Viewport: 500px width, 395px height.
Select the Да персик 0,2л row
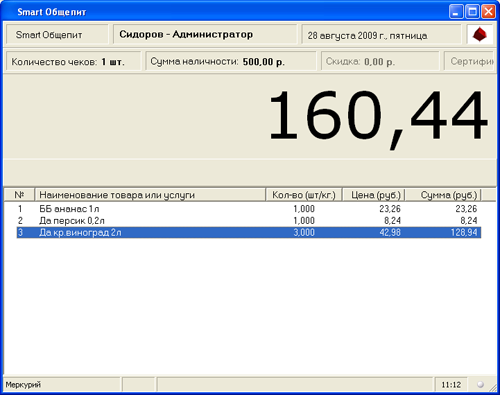click(249, 220)
